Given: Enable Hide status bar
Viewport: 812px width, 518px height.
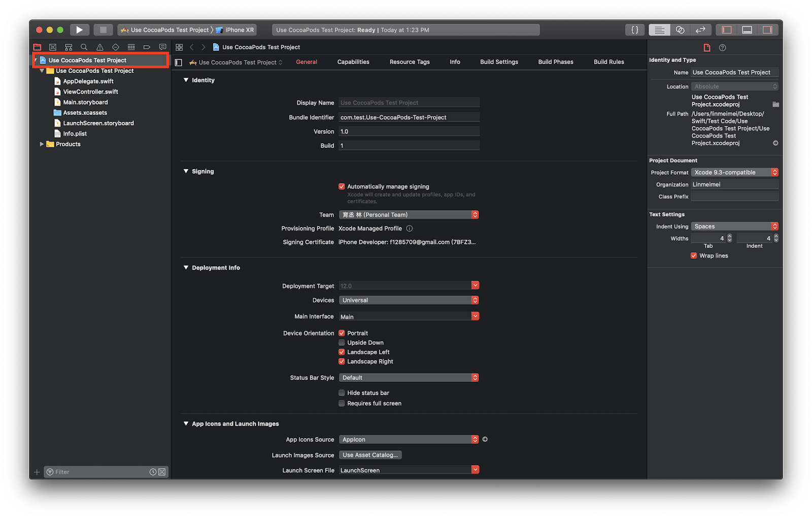Looking at the screenshot, I should click(x=342, y=393).
